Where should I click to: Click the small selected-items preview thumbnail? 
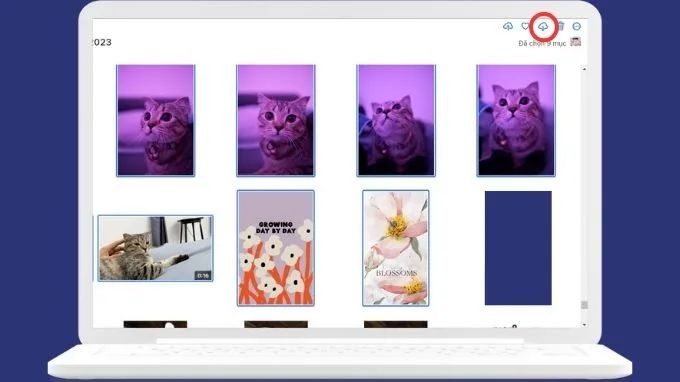(575, 42)
